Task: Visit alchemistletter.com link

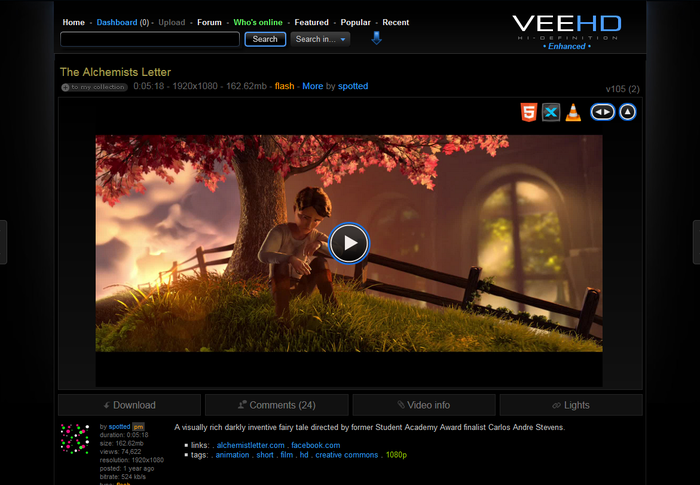Action: [250, 445]
